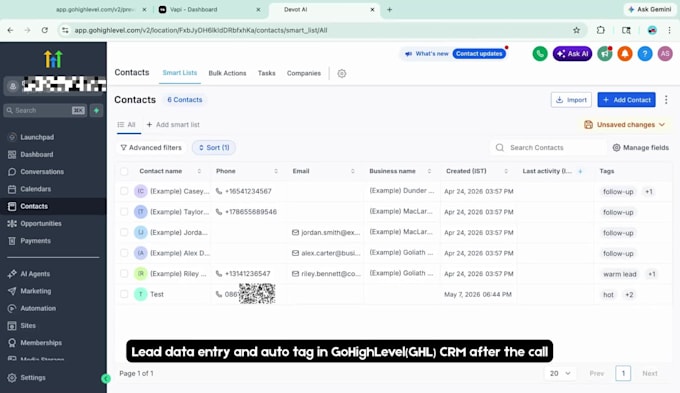Switch to the Tasks tab

pyautogui.click(x=266, y=73)
